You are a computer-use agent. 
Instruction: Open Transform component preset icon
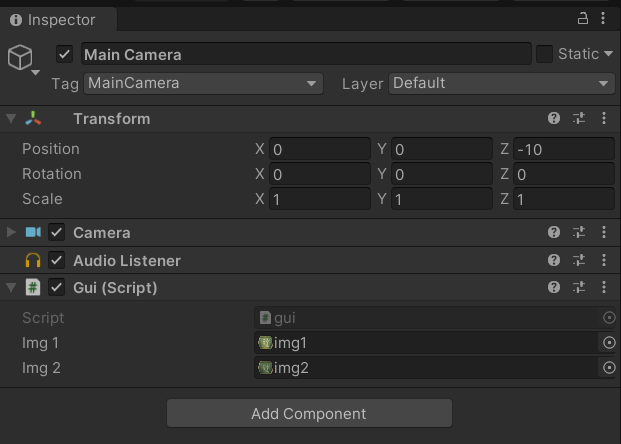[578, 119]
